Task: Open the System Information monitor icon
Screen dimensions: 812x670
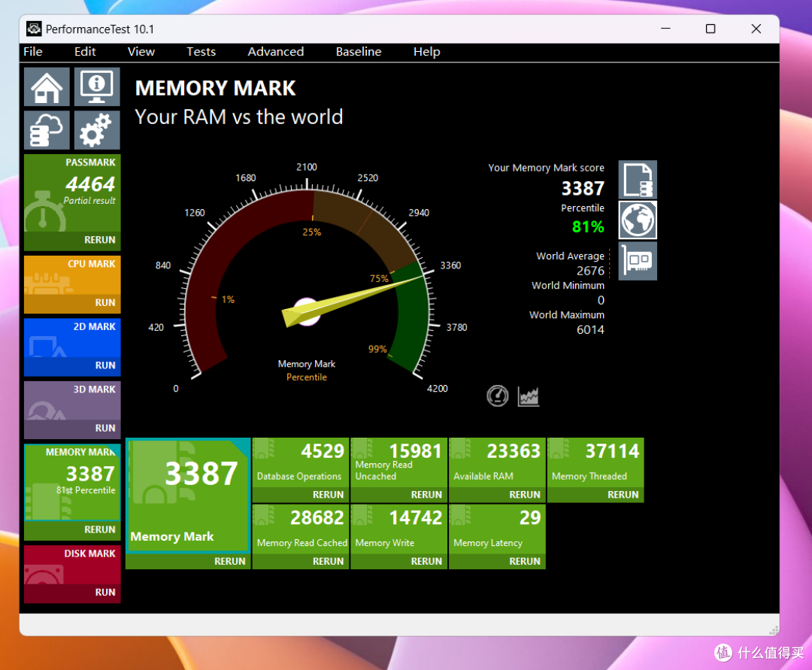Action: [97, 87]
